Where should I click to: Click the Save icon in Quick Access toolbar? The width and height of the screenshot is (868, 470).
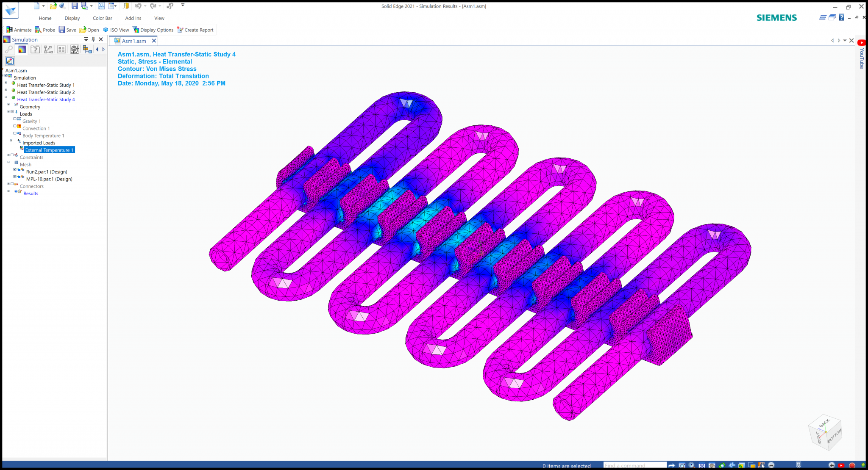click(75, 6)
